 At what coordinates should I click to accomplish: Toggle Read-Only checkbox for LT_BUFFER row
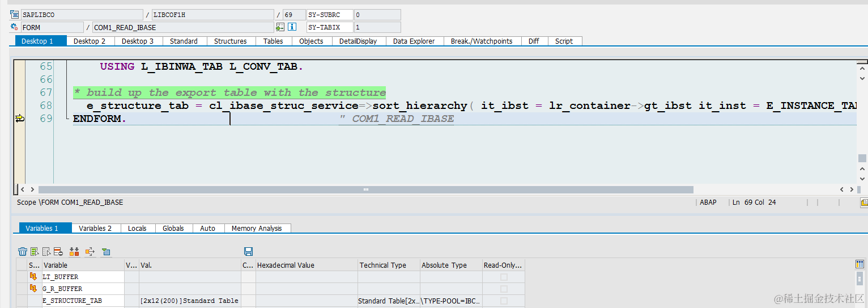click(504, 277)
